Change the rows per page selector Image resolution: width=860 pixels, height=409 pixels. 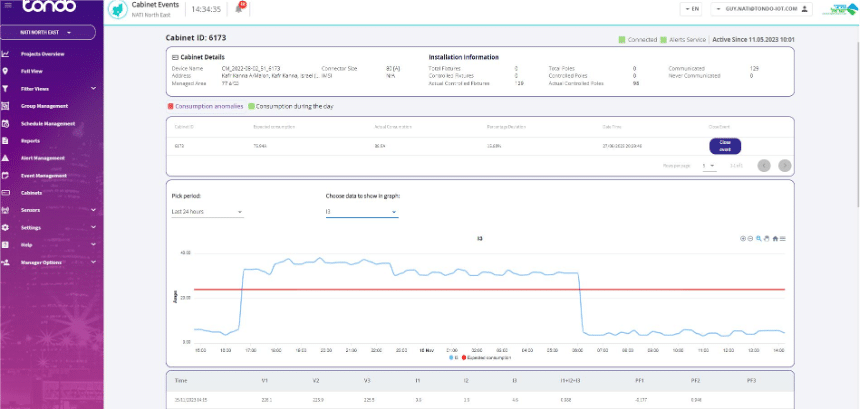708,165
